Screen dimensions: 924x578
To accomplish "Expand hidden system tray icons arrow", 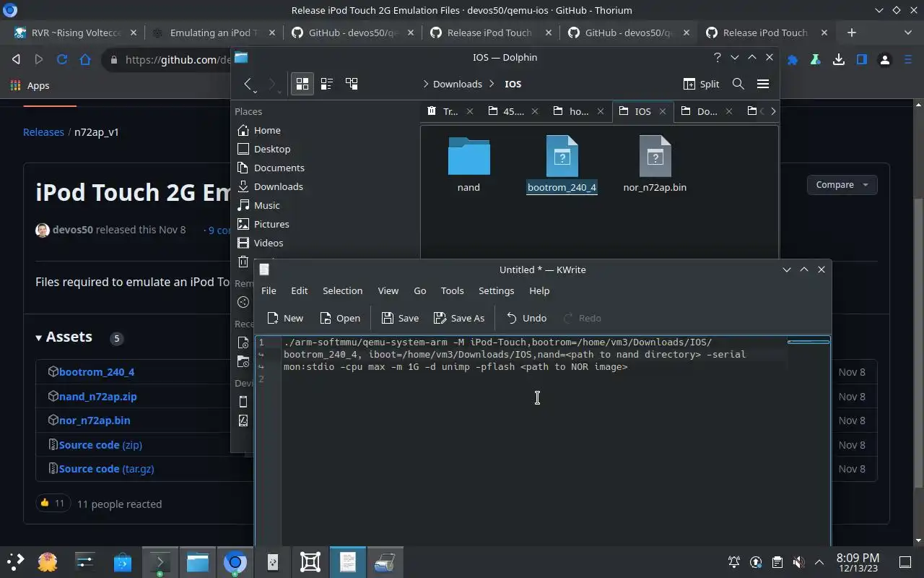I will [x=819, y=562].
